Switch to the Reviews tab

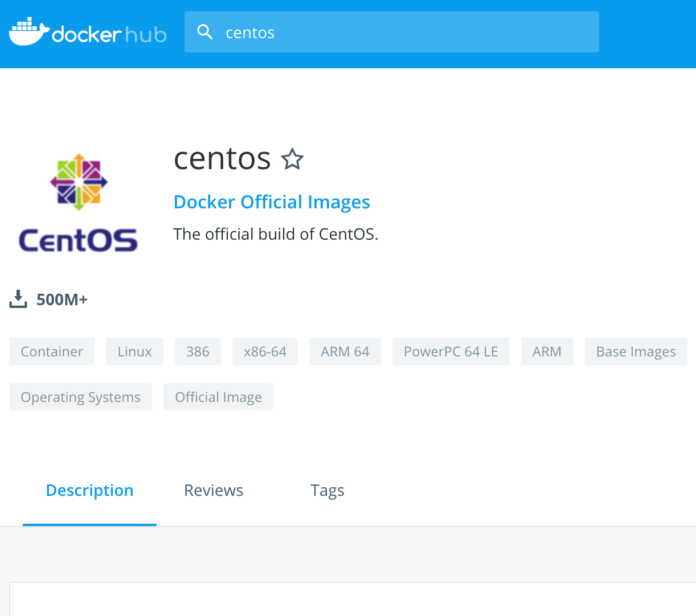[214, 490]
